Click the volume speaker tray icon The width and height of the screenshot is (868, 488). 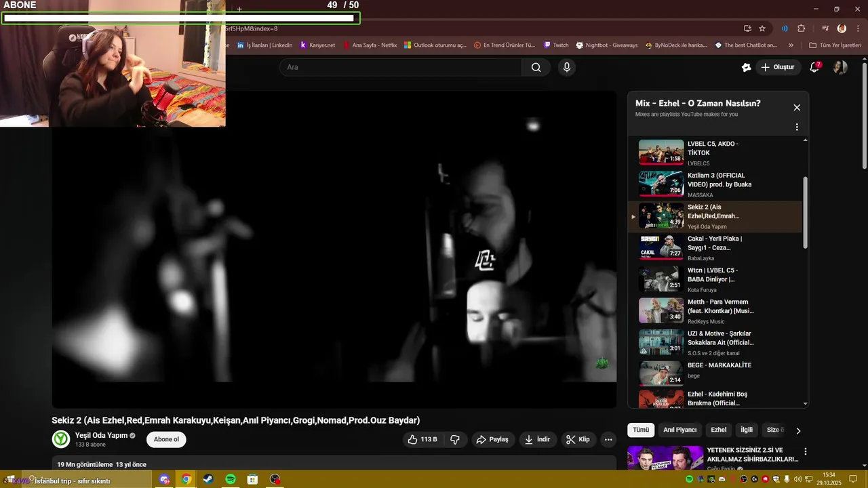click(x=797, y=479)
